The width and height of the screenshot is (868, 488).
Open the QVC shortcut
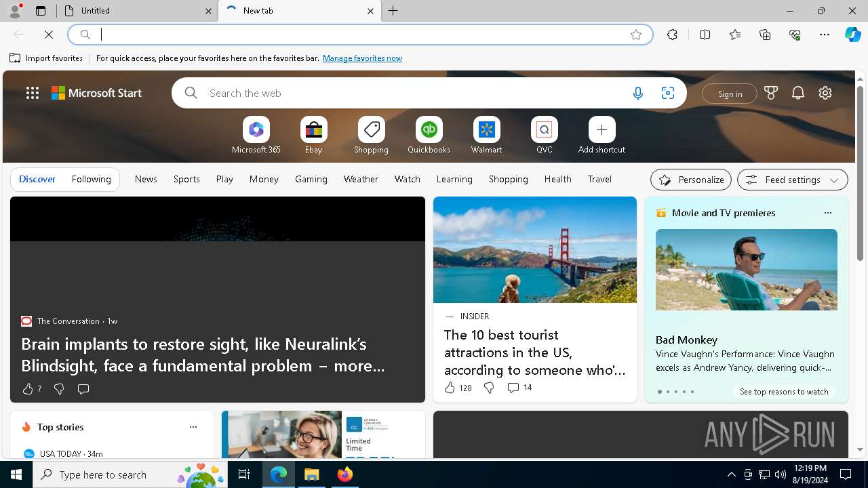tap(544, 135)
